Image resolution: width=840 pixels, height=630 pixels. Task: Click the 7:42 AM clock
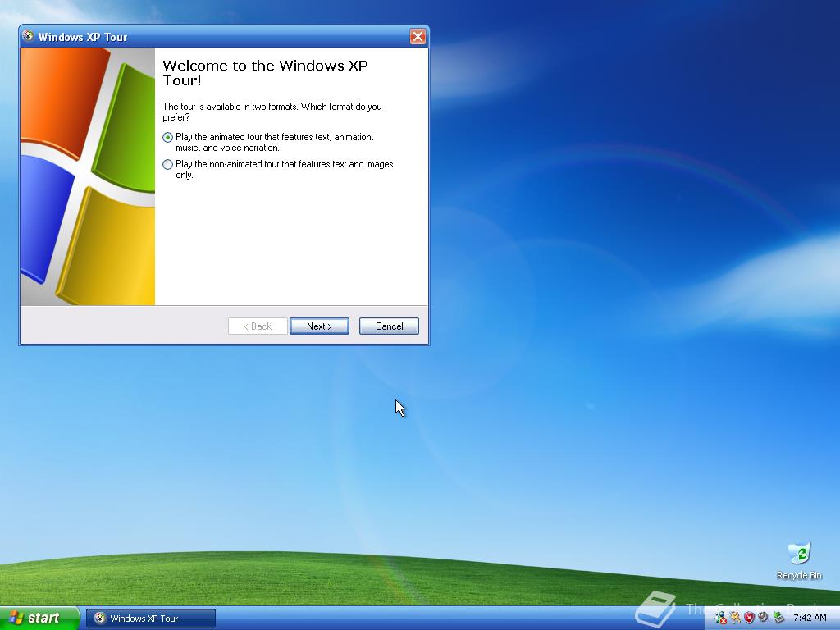(810, 619)
